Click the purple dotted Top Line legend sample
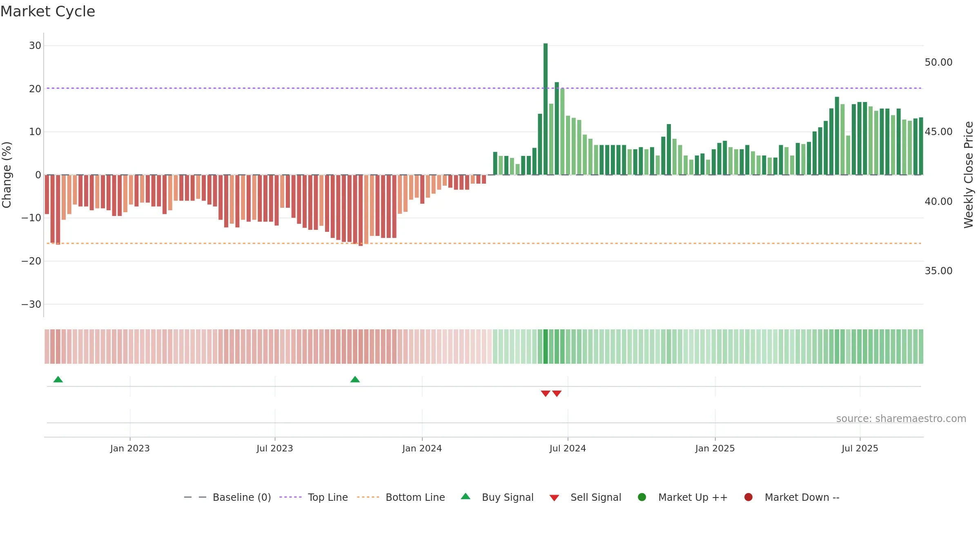Screen dimensions: 980x551 [290, 497]
